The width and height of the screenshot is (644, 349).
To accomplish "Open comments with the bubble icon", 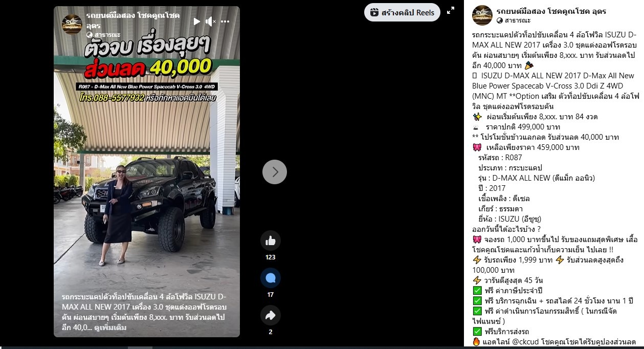I will 271,278.
